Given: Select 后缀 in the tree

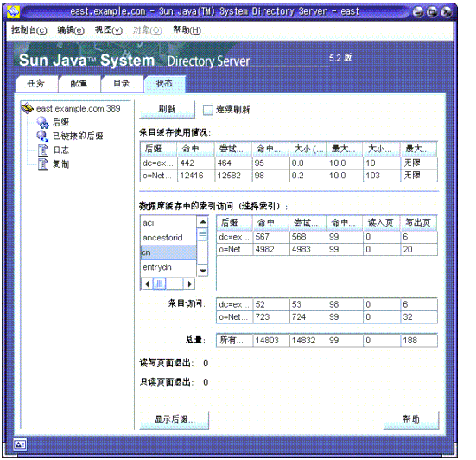Looking at the screenshot, I should pyautogui.click(x=60, y=122).
